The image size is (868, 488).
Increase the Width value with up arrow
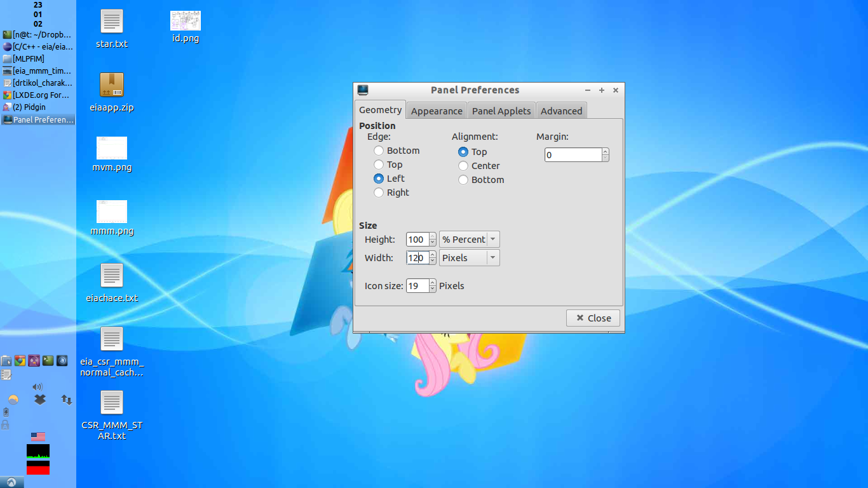click(x=433, y=254)
